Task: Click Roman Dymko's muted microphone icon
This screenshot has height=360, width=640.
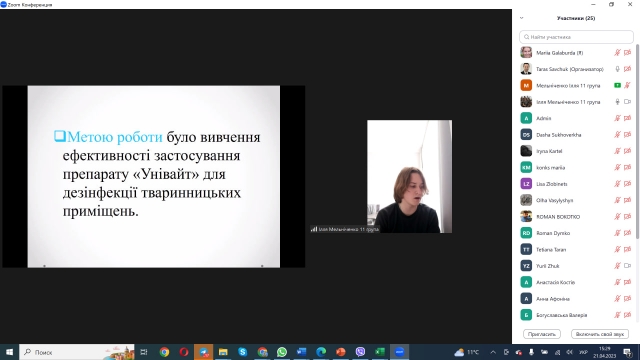Action: pos(617,233)
